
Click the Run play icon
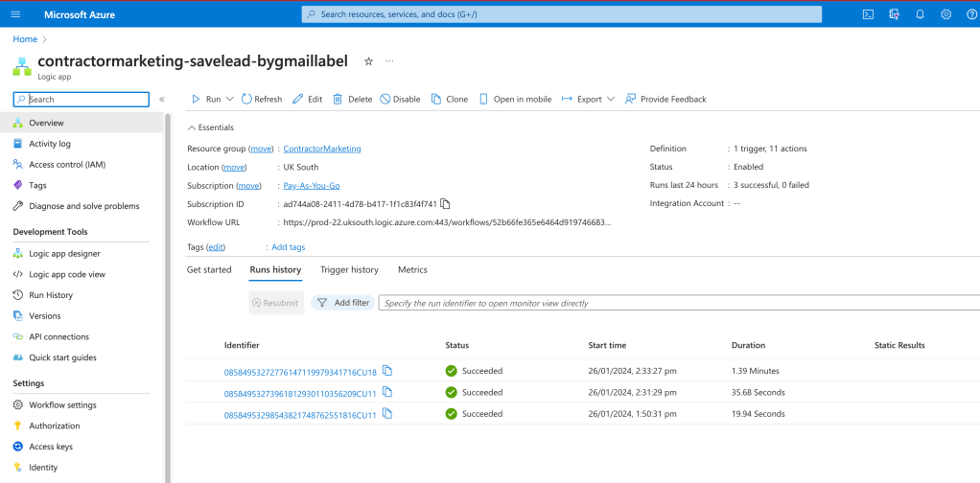coord(196,99)
